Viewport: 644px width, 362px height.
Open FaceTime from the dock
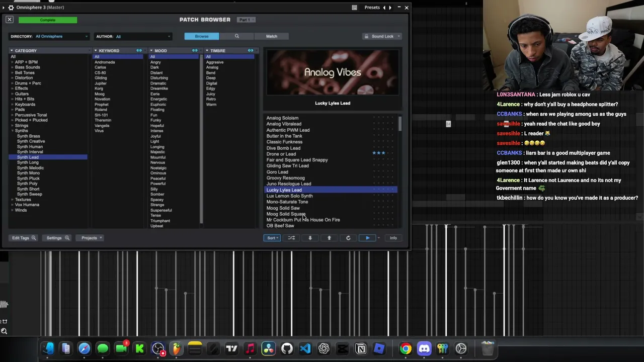[x=121, y=348]
